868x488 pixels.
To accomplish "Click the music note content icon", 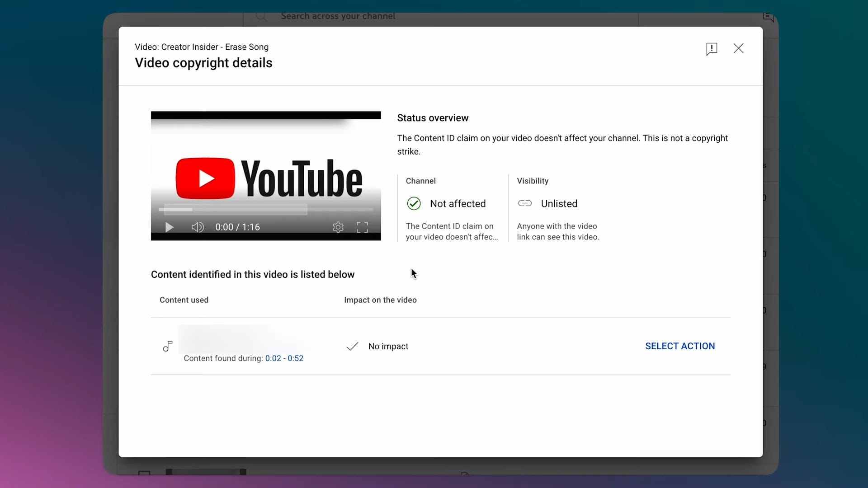I will [x=168, y=346].
